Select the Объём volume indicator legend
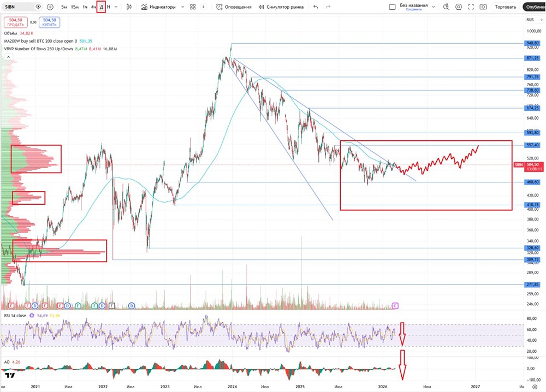The height and width of the screenshot is (392, 546). tap(10, 33)
